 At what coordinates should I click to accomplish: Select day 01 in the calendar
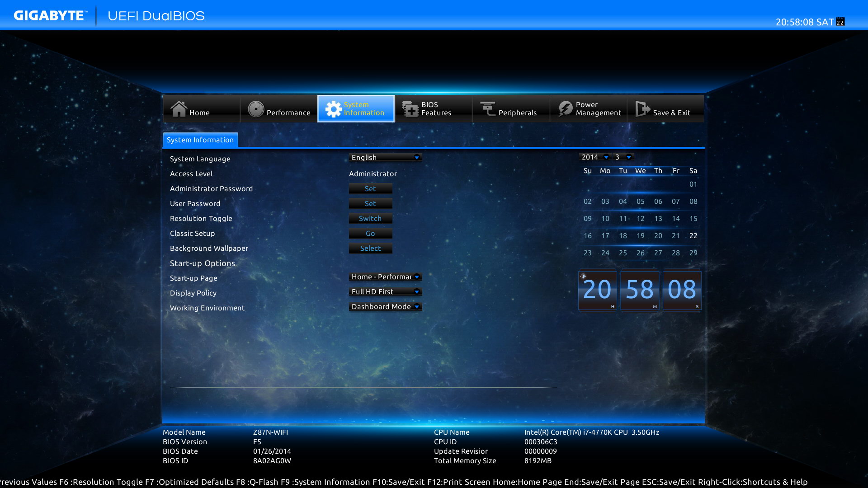(693, 184)
